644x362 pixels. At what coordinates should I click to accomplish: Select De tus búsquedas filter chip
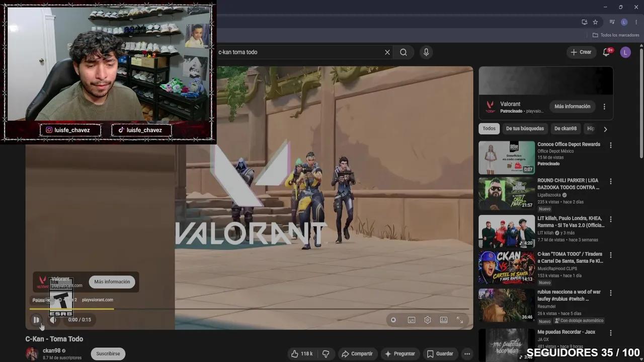pyautogui.click(x=525, y=129)
